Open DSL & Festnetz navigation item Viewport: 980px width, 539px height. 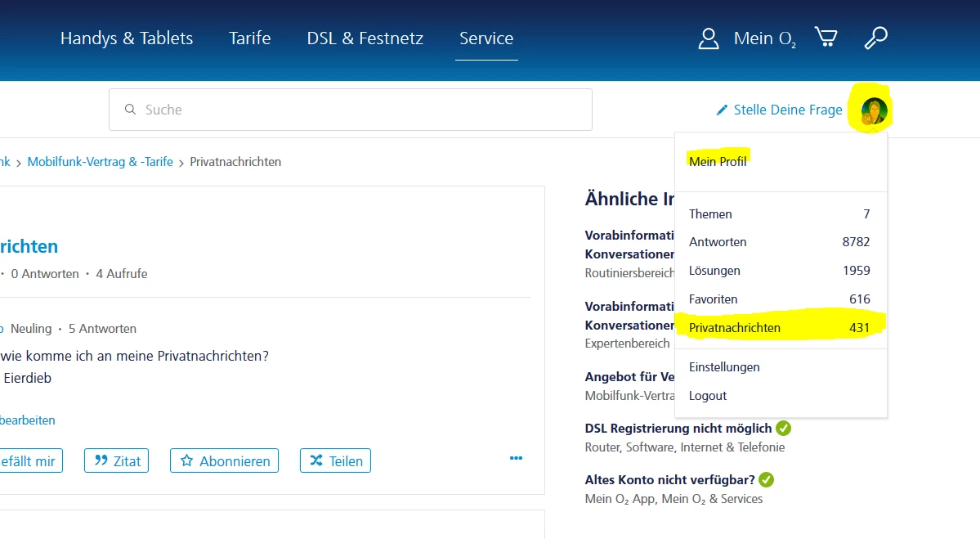(x=365, y=38)
